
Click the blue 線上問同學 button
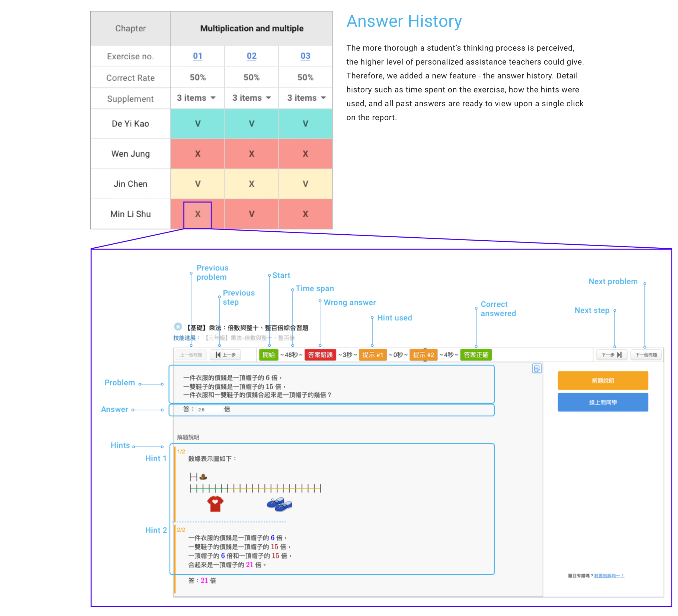point(603,402)
